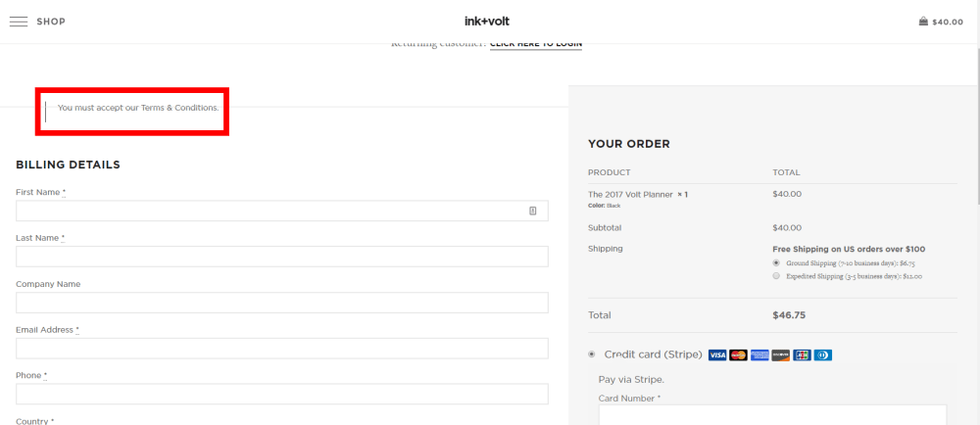
Task: Click the JCB card icon
Action: click(802, 354)
